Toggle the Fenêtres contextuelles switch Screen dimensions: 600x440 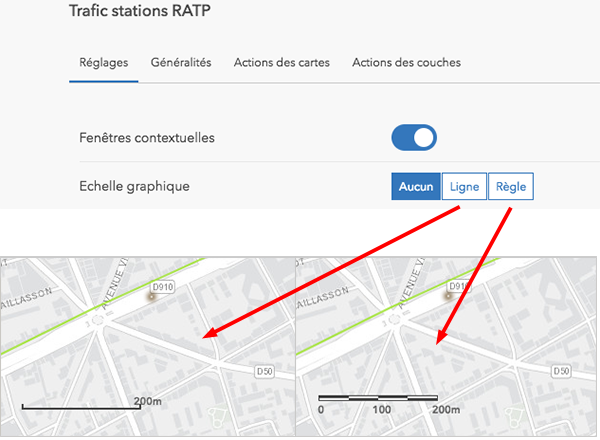[x=414, y=137]
